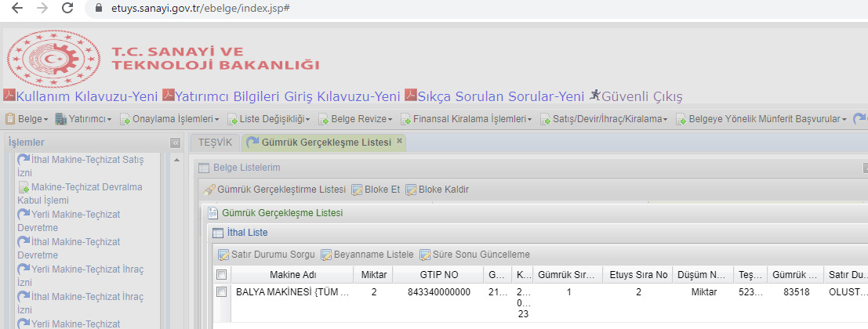Click Gümrük Gerçekleştirme Listesi toolbar button
Image resolution: width=868 pixels, height=329 pixels.
274,190
